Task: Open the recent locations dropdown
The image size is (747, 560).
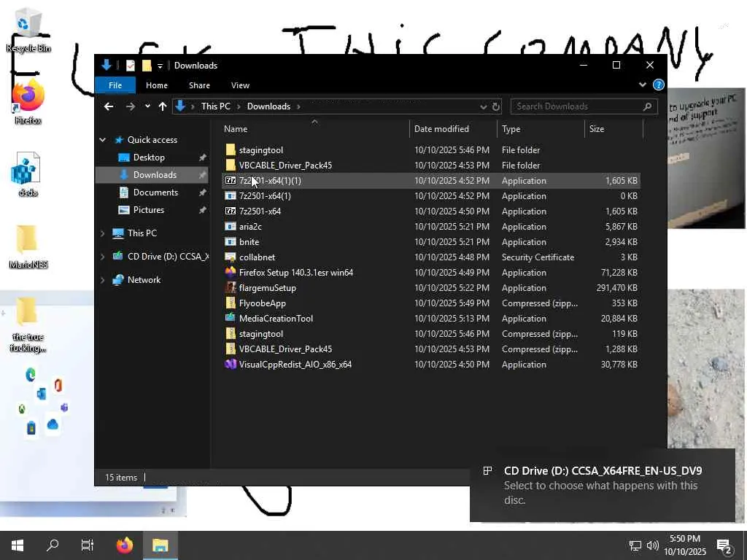Action: [x=147, y=106]
